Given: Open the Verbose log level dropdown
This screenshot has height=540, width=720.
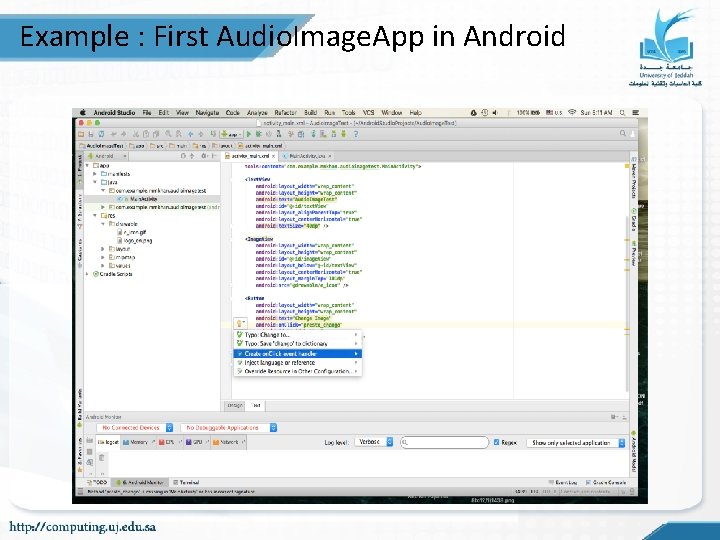Looking at the screenshot, I should pyautogui.click(x=374, y=442).
